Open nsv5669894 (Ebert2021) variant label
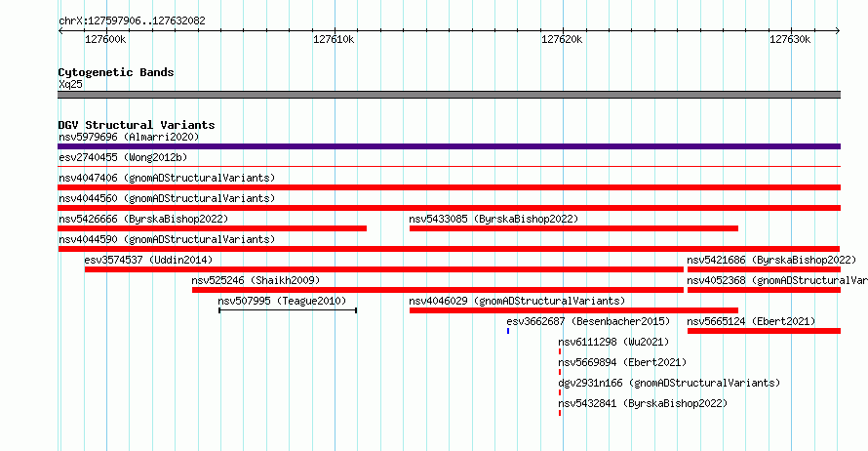 click(622, 362)
